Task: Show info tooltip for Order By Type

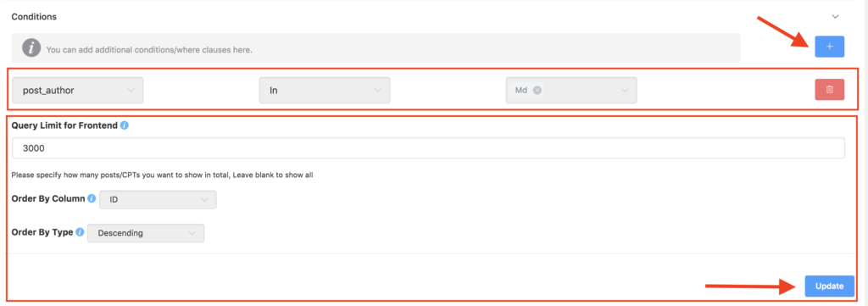Action: click(x=80, y=232)
